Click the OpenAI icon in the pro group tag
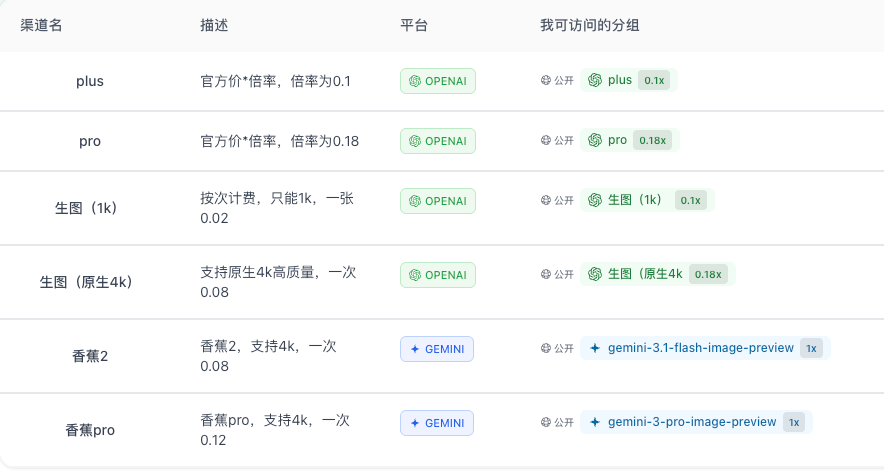This screenshot has height=474, width=884. point(595,140)
